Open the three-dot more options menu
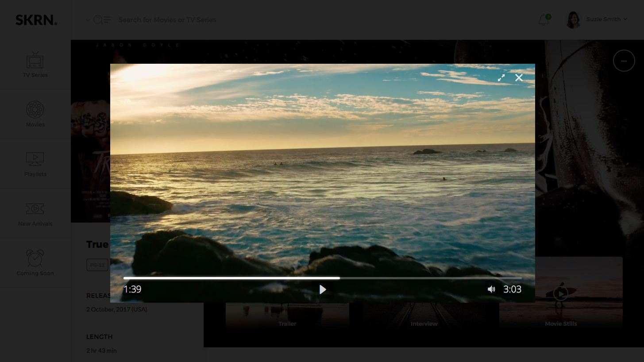This screenshot has width=644, height=362. (624, 61)
